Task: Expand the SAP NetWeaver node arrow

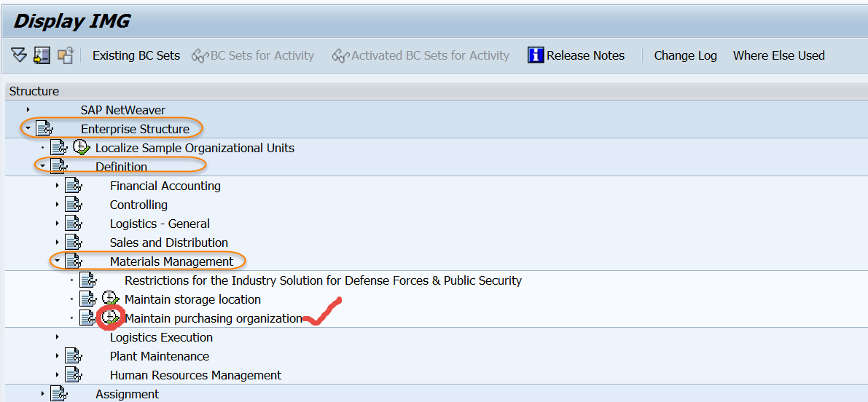Action: (28, 110)
